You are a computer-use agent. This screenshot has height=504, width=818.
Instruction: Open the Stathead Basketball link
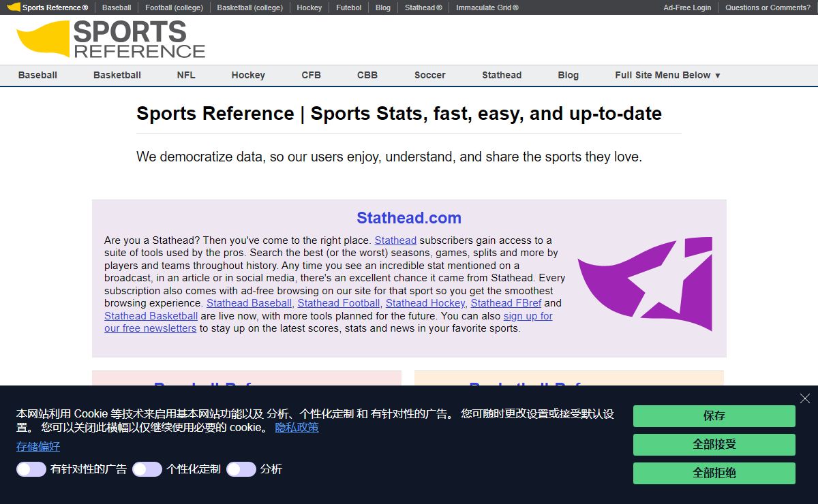click(151, 316)
